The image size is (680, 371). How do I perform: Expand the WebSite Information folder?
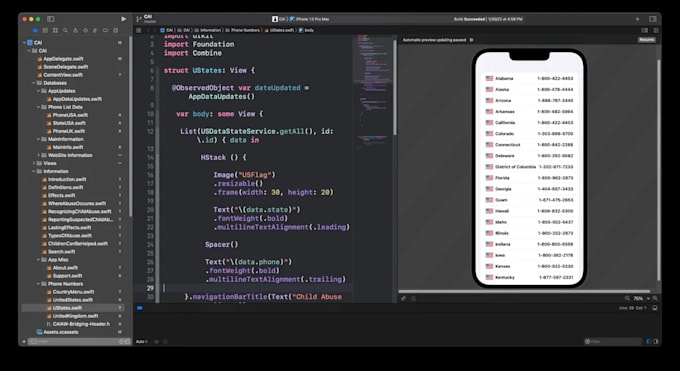point(39,155)
